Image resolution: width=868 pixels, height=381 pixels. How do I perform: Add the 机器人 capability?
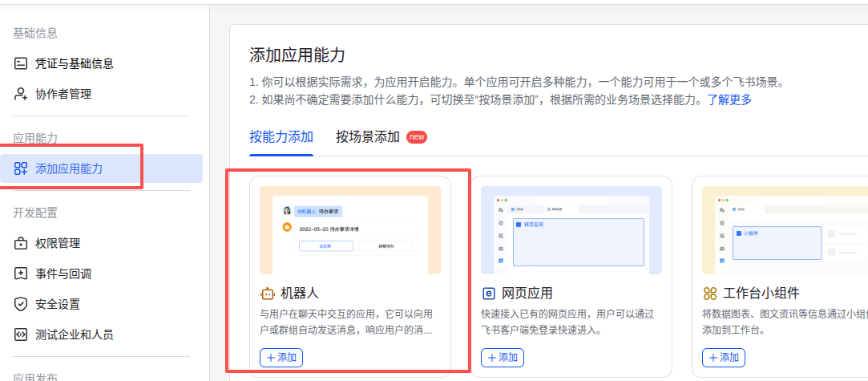click(281, 358)
